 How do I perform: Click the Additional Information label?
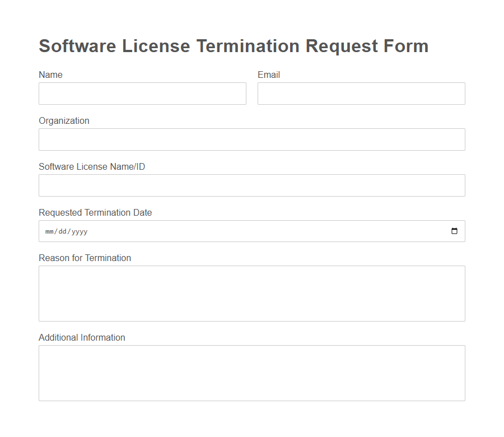pos(82,337)
